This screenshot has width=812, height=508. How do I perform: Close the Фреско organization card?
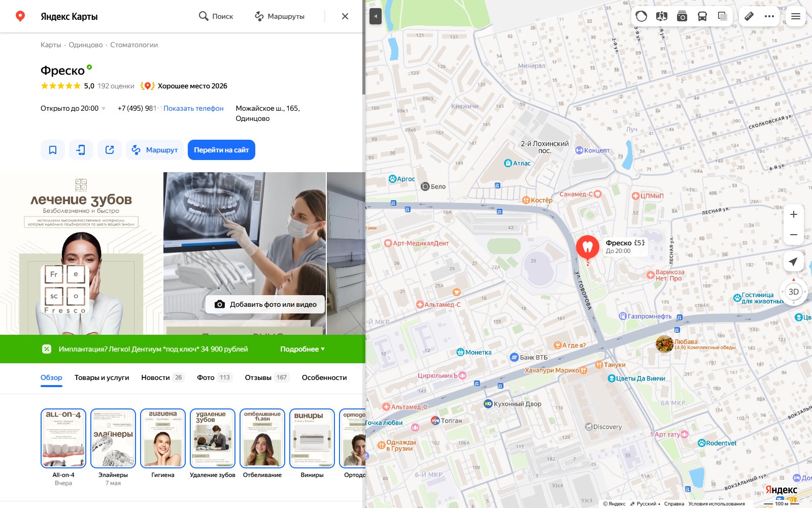pos(345,16)
